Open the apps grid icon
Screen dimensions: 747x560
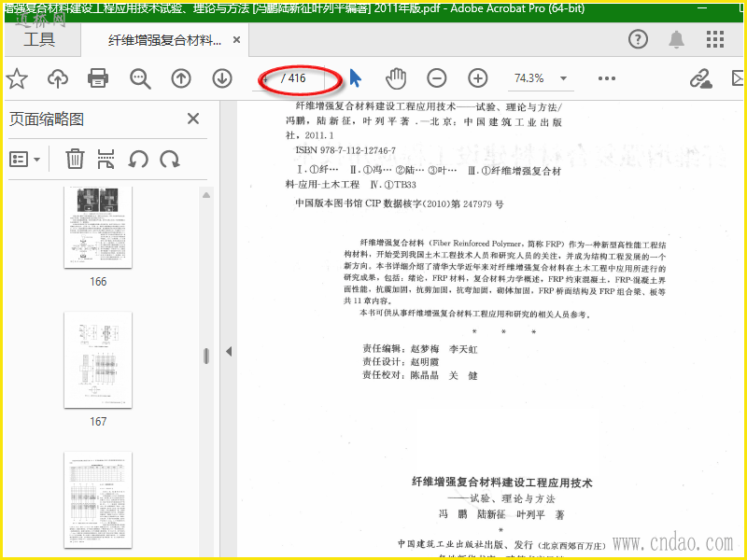714,39
